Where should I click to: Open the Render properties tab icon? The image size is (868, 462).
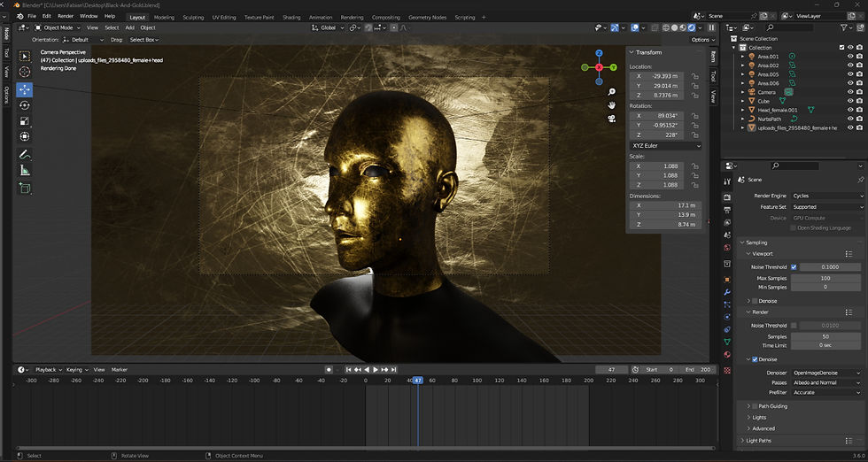click(x=727, y=197)
